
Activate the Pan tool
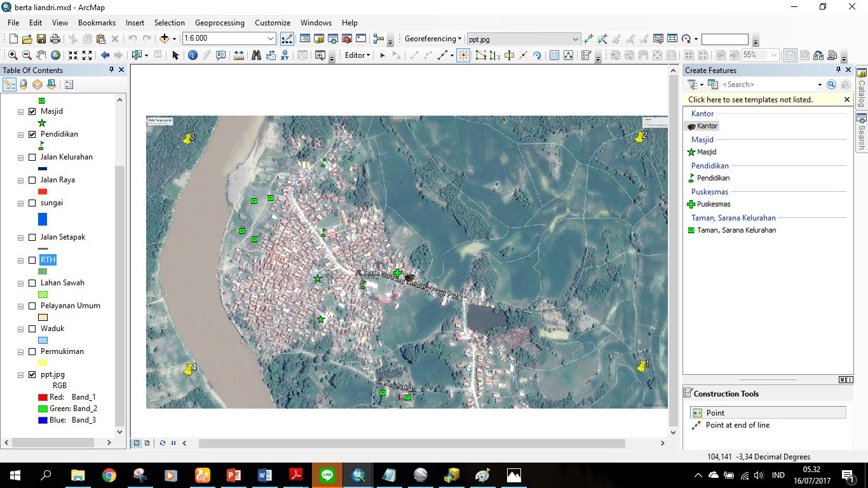tap(42, 55)
